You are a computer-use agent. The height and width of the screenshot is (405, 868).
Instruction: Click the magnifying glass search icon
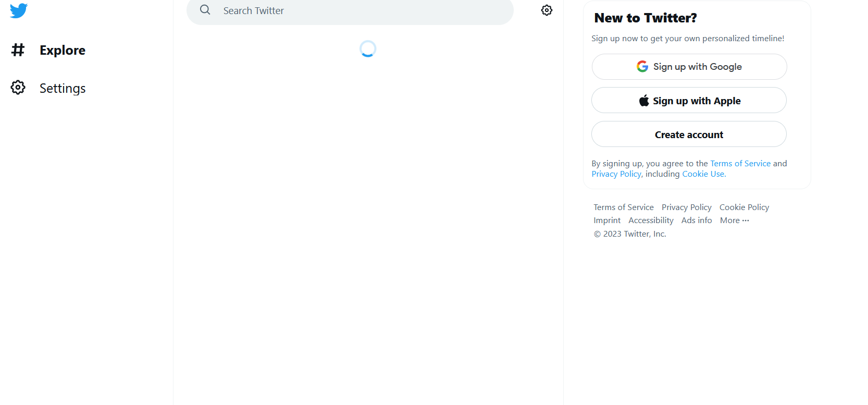click(205, 10)
